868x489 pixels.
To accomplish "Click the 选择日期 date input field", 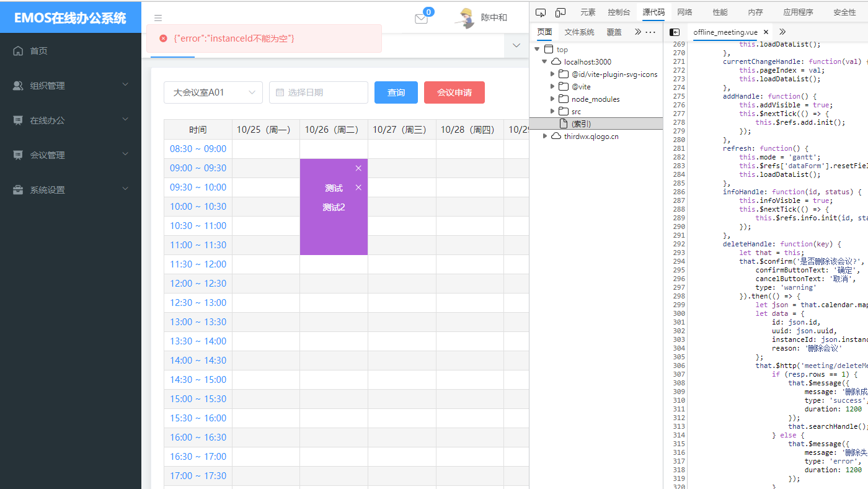I will 319,92.
